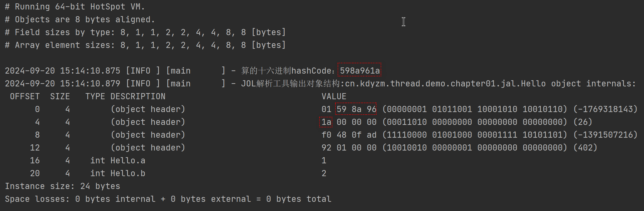Click the decimal value (402)
644x211 pixels.
point(585,148)
